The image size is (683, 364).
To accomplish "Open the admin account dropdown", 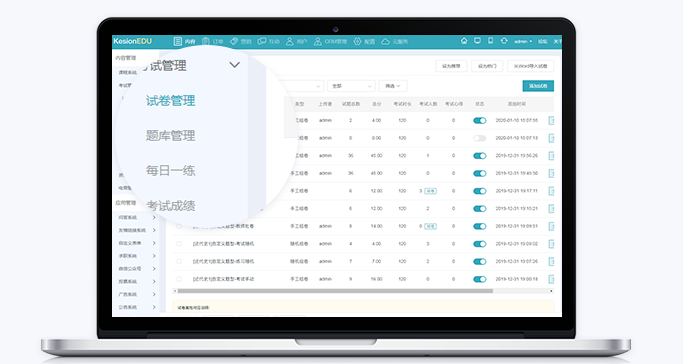I will (523, 41).
